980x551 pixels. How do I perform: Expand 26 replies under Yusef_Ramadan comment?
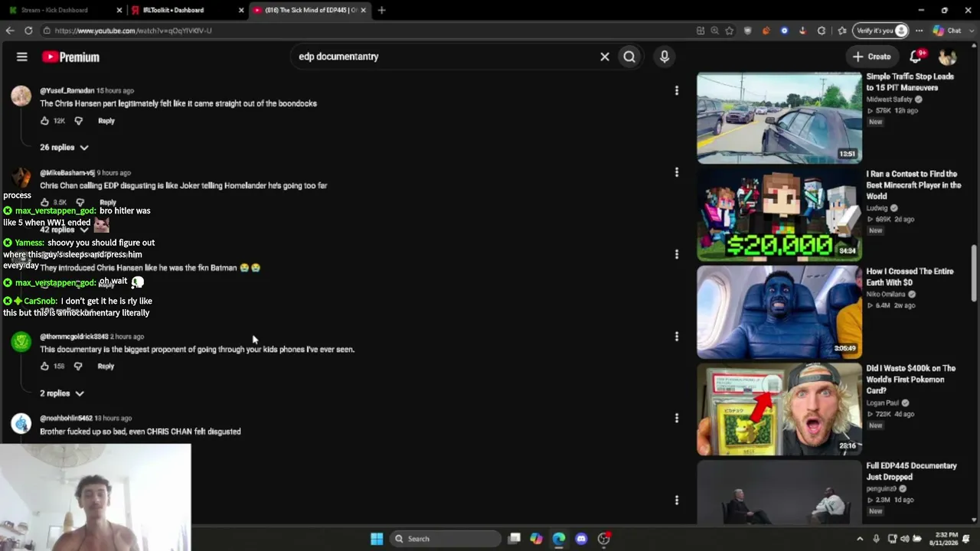pos(64,148)
